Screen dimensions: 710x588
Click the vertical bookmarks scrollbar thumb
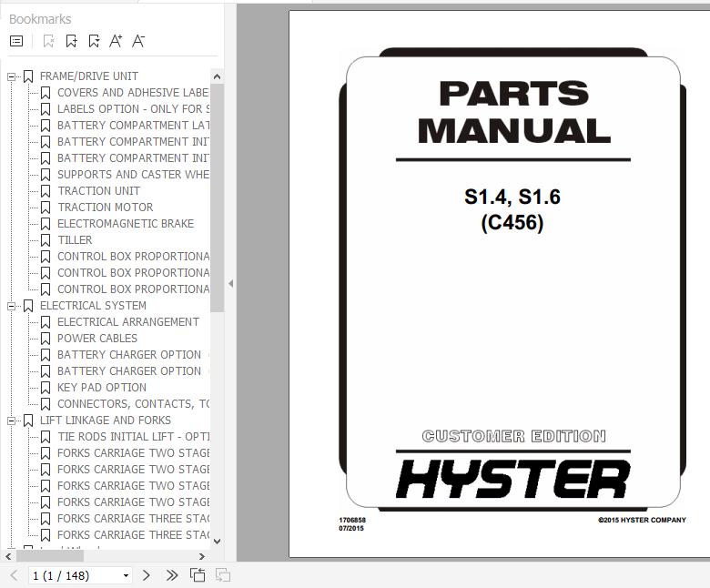coord(217,198)
